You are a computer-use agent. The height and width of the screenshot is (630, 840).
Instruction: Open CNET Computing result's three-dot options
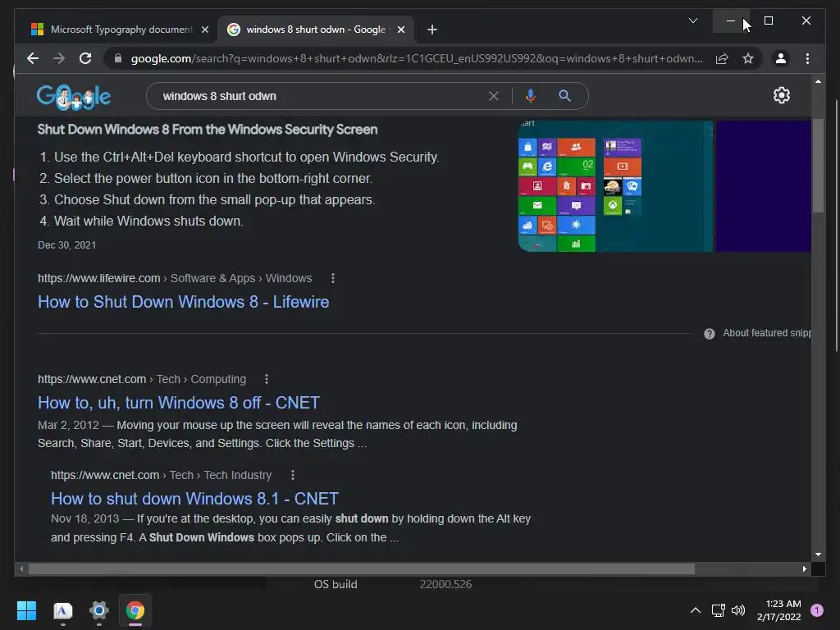[267, 379]
